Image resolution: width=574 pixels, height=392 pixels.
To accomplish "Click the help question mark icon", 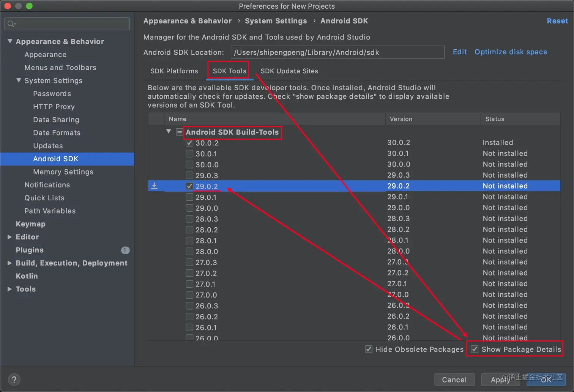I will [14, 379].
